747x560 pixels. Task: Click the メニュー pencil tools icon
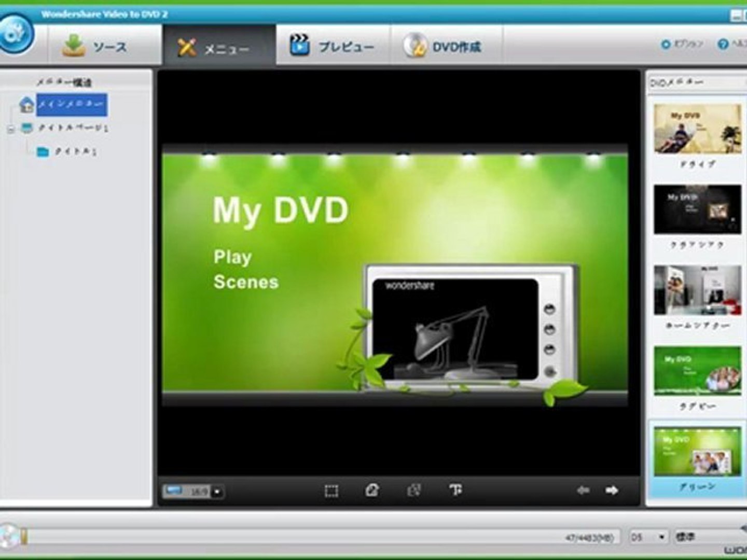(187, 47)
